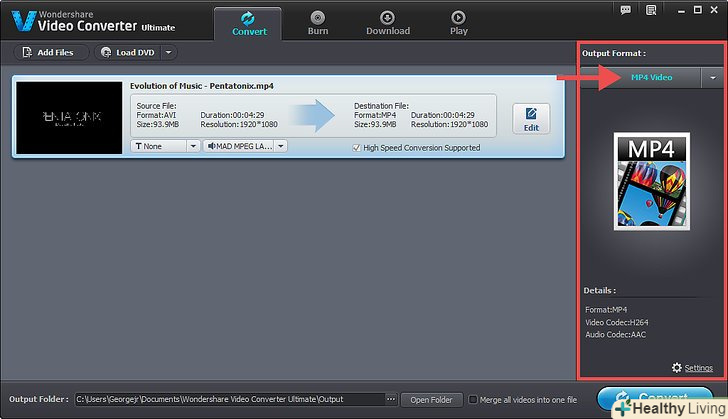Minimize the Video Converter window

pyautogui.click(x=681, y=10)
